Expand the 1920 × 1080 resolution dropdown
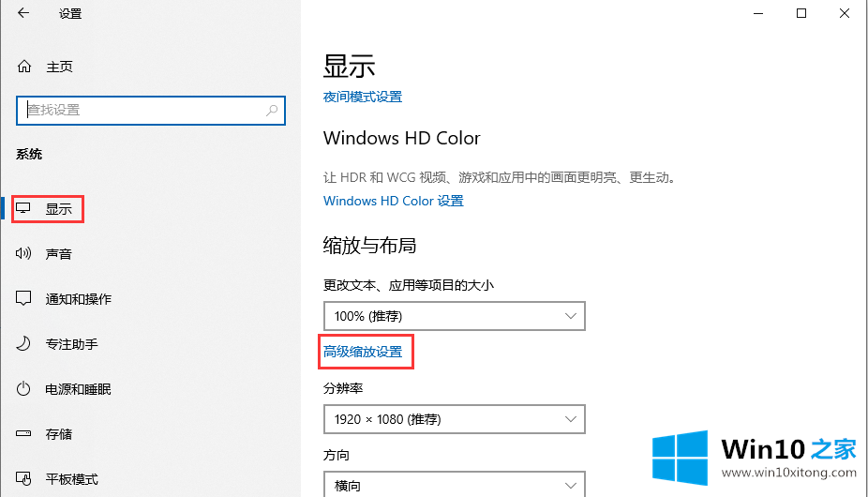This screenshot has width=868, height=497. [x=454, y=419]
